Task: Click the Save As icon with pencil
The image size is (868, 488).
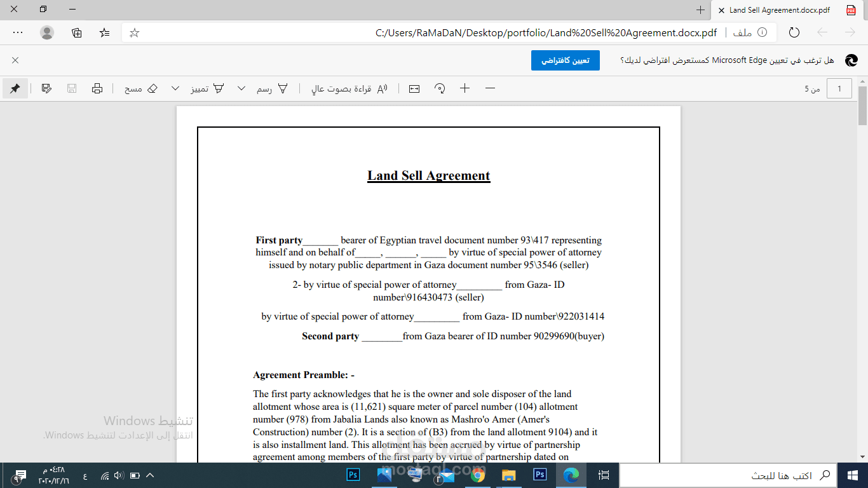Action: coord(46,88)
